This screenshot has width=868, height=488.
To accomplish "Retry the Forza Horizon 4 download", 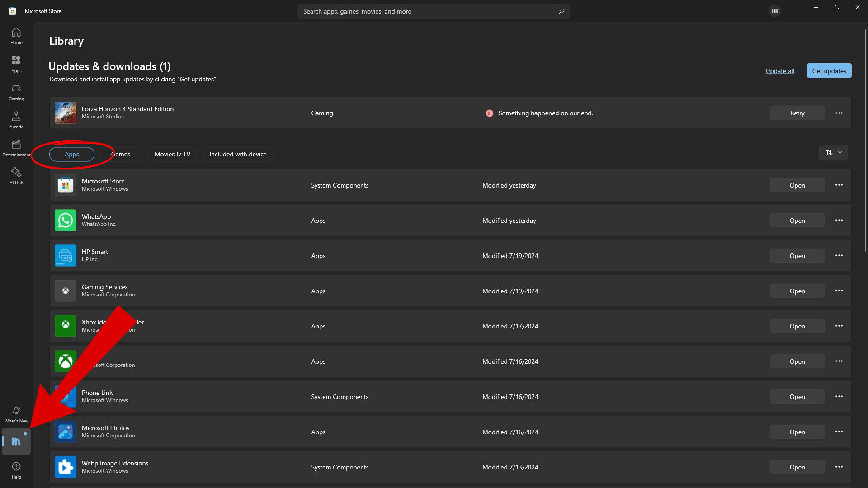I will [x=797, y=113].
